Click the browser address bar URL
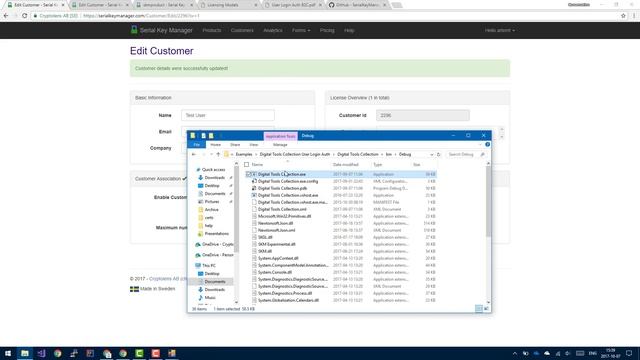The height and width of the screenshot is (360, 640). [x=141, y=16]
